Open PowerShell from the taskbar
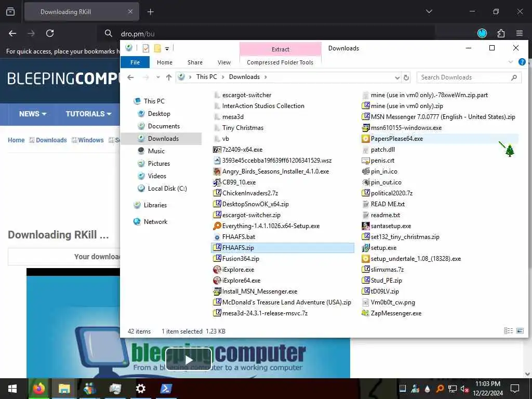 pos(166,389)
